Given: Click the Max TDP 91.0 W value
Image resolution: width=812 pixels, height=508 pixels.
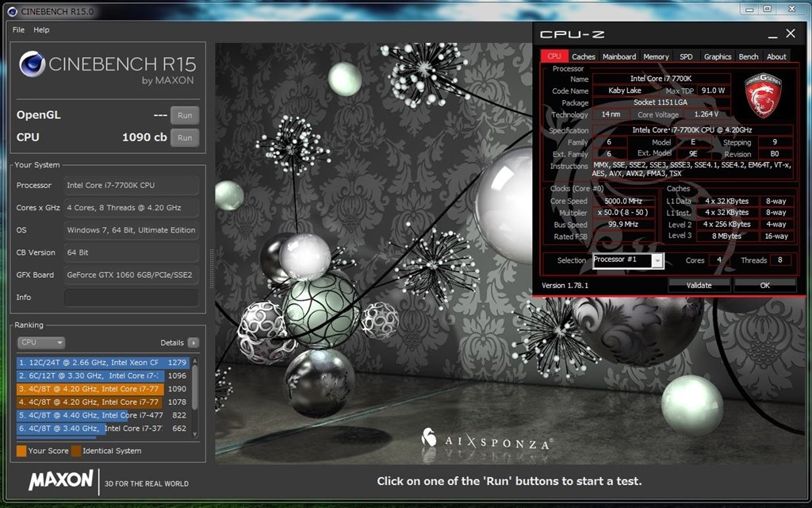Looking at the screenshot, I should [713, 90].
